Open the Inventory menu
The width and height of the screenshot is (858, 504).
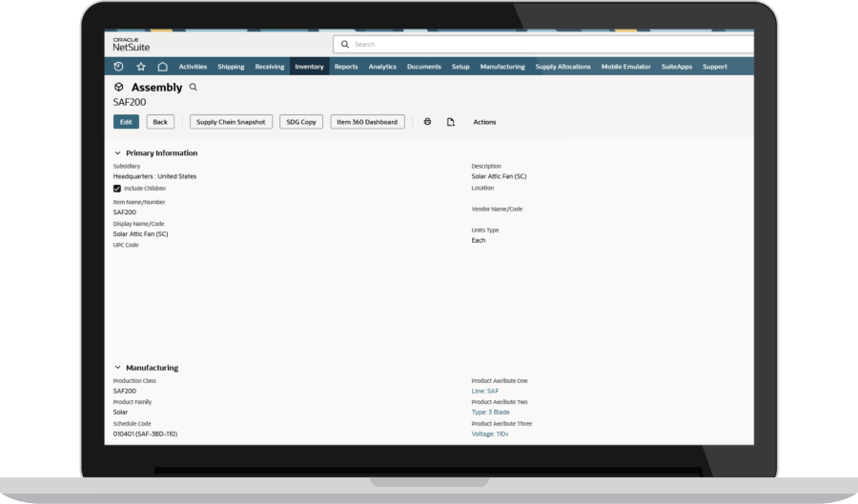[x=309, y=67]
